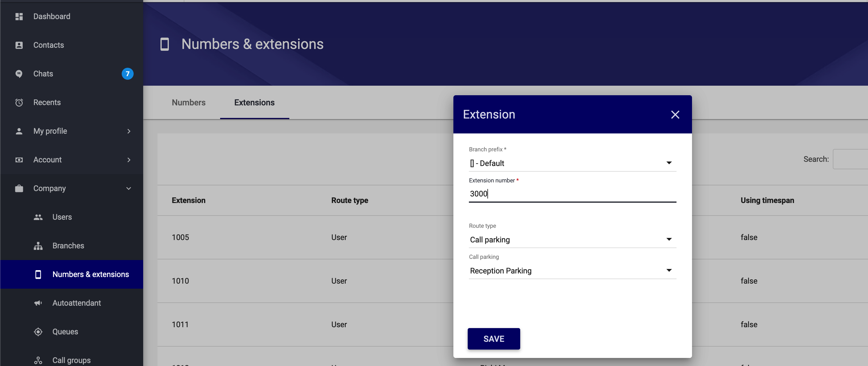Click the Chats speech bubble icon
The image size is (868, 366).
click(x=19, y=74)
